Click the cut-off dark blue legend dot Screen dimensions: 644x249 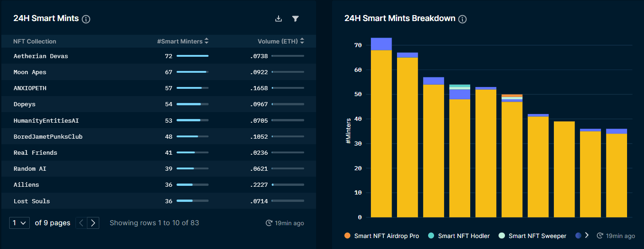pos(578,236)
